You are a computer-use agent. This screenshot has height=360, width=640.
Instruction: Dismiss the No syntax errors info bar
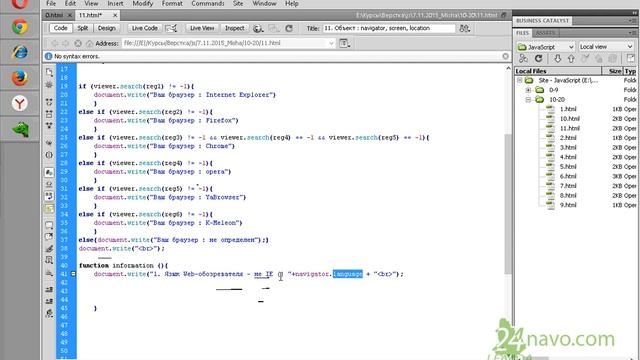click(505, 56)
